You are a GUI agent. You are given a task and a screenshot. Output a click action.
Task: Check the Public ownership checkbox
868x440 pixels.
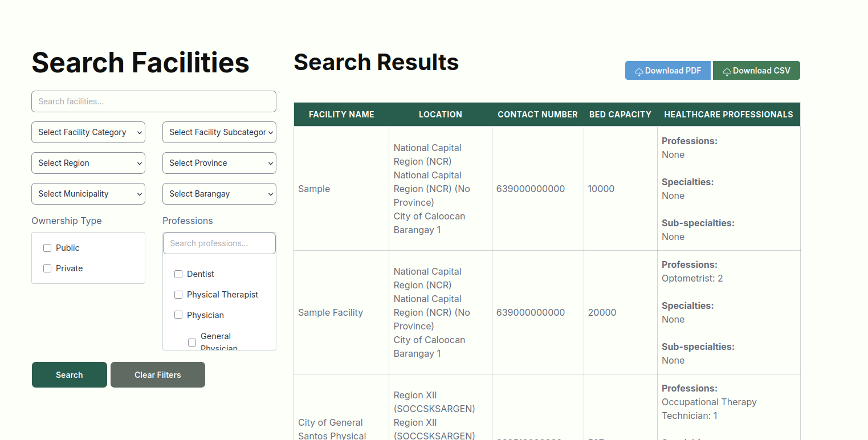(47, 248)
